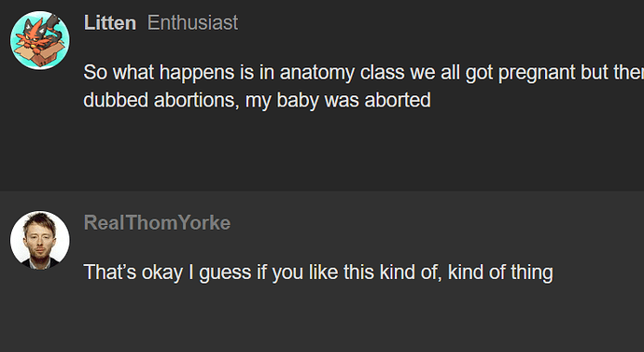The image size is (644, 352).
Task: Select Litten's first message line about anatomy class
Action: [x=363, y=73]
